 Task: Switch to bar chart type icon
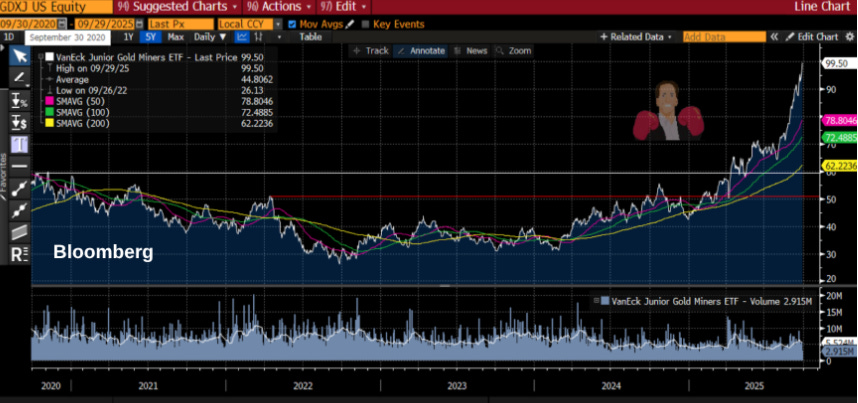[x=259, y=37]
